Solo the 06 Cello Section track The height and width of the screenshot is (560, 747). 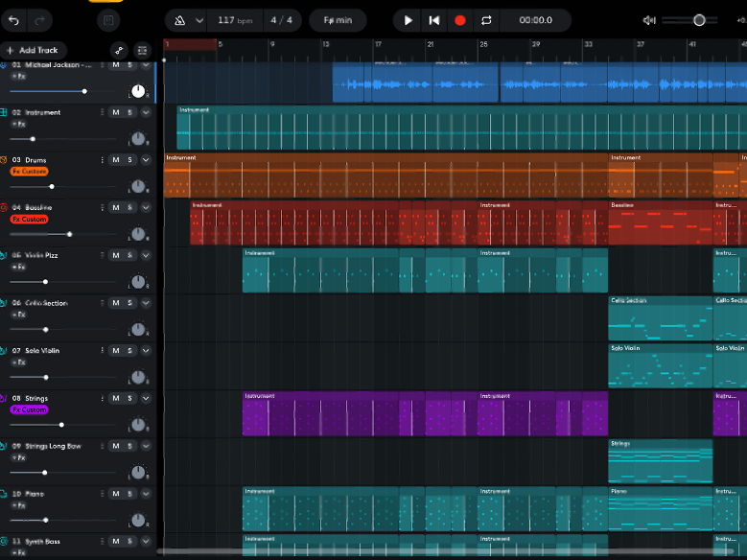pyautogui.click(x=129, y=303)
